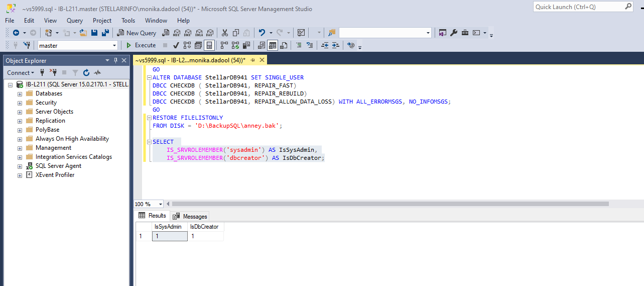644x286 pixels.
Task: Open the Activity Monitor icon
Action: (301, 33)
